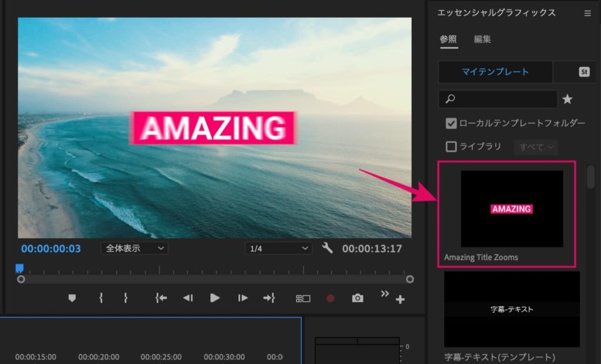Image resolution: width=601 pixels, height=364 pixels.
Task: Click the Amazing Title Zooms label
Action: (481, 257)
